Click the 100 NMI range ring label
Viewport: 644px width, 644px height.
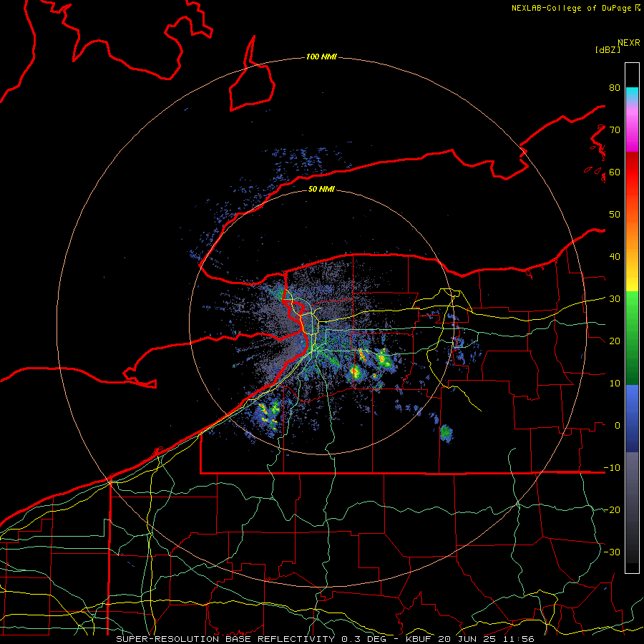tap(321, 57)
